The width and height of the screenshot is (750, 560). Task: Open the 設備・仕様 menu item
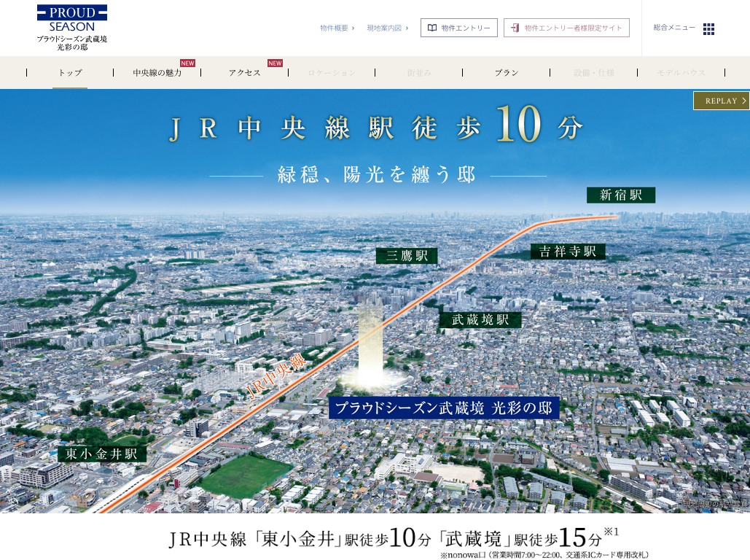594,73
